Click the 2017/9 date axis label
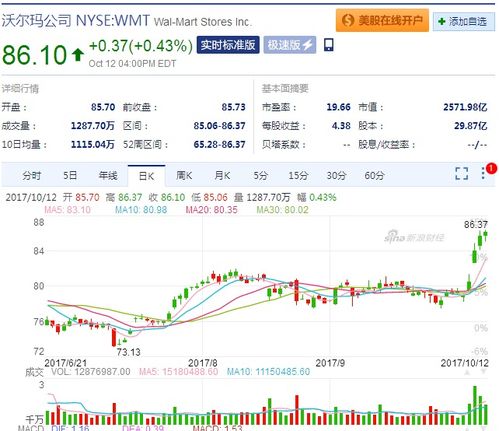Image resolution: width=499 pixels, height=431 pixels. [330, 363]
